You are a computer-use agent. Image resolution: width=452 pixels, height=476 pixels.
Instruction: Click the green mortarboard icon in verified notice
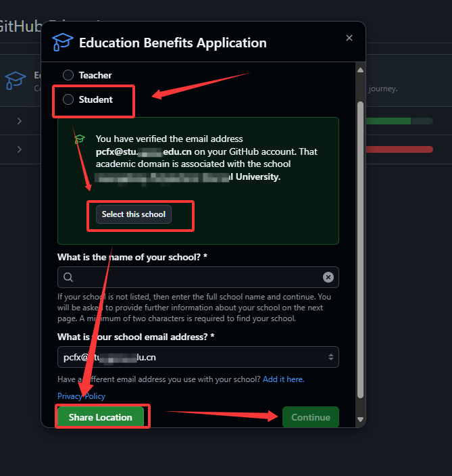click(80, 139)
